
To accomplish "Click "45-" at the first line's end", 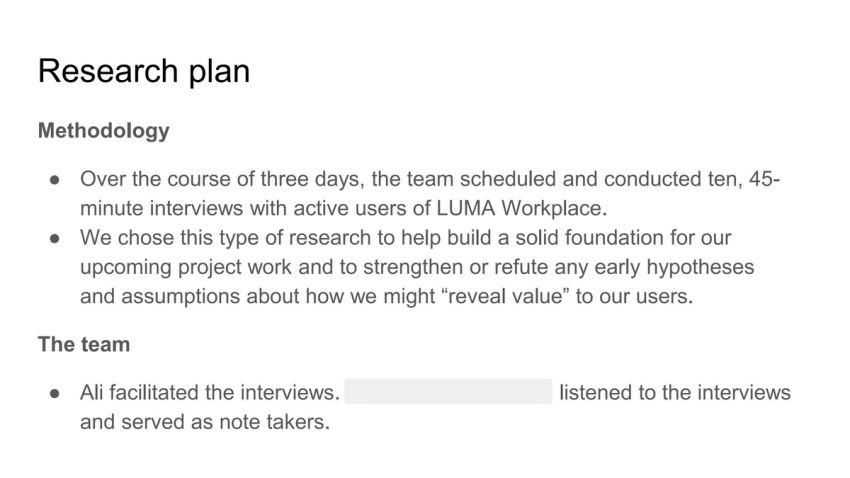I will (765, 179).
